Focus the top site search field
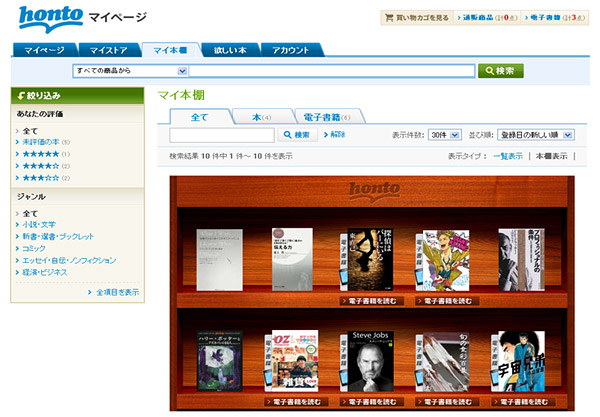This screenshot has width=600, height=417. (x=332, y=71)
